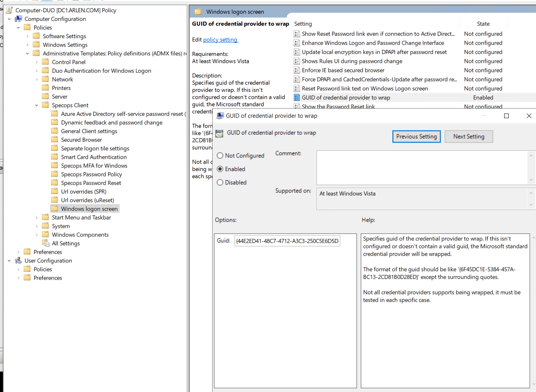
Task: Expand the Start Menu and Taskbar node
Action: [37, 217]
